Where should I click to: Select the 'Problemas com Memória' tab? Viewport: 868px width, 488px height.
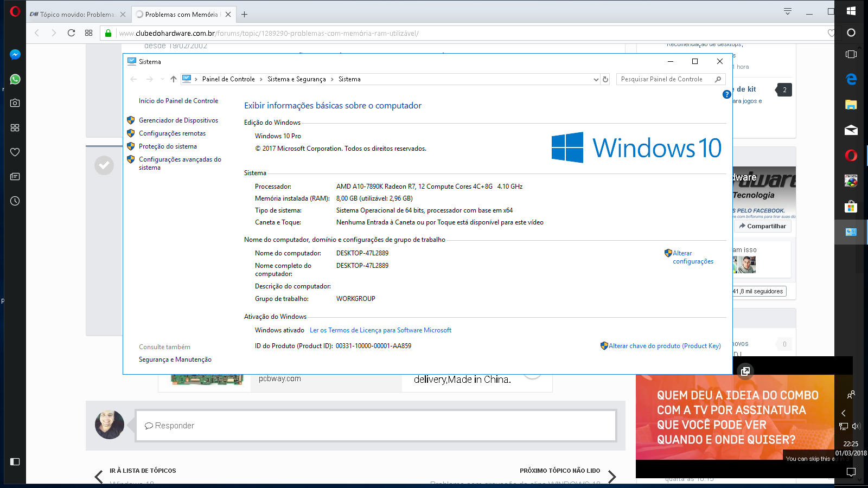[x=182, y=15]
